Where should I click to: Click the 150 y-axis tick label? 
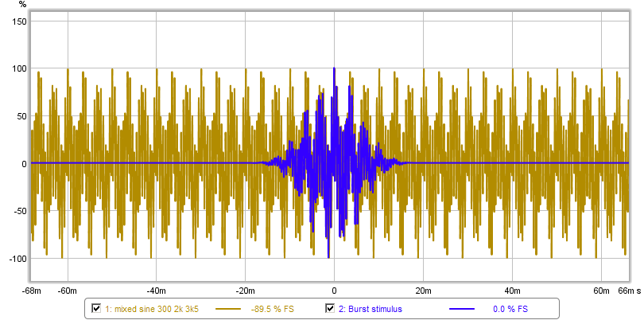(21, 21)
